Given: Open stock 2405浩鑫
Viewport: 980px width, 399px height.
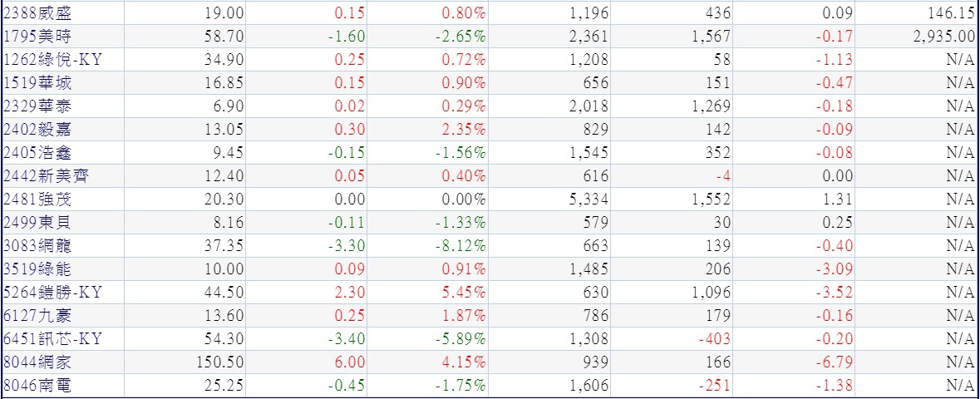Looking at the screenshot, I should coord(37,153).
